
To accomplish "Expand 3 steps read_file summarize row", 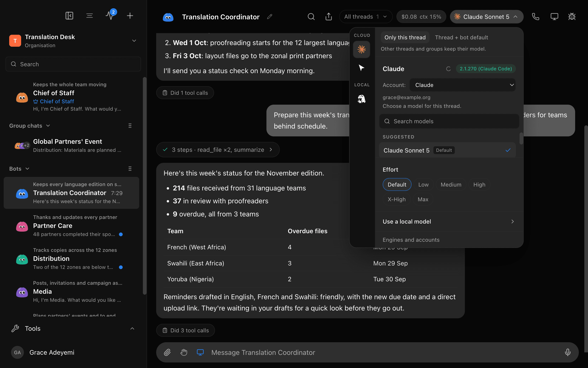I will click(218, 149).
